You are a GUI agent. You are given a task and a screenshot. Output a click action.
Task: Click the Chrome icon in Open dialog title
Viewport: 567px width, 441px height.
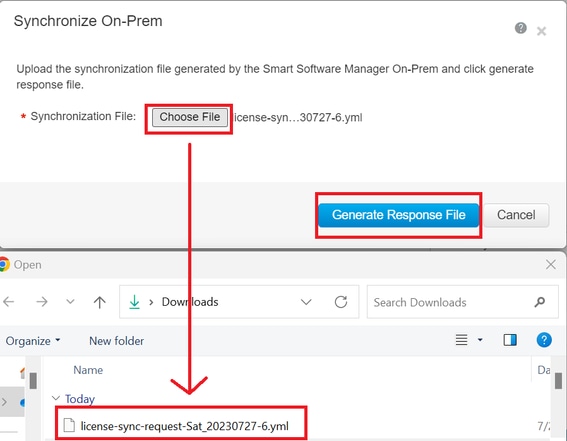[x=4, y=265]
